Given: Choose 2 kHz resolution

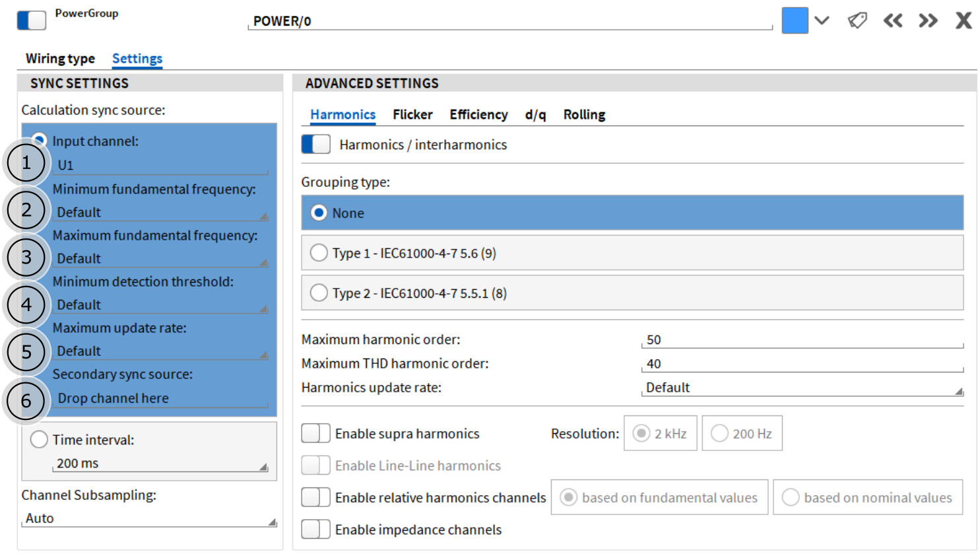Looking at the screenshot, I should coord(660,433).
